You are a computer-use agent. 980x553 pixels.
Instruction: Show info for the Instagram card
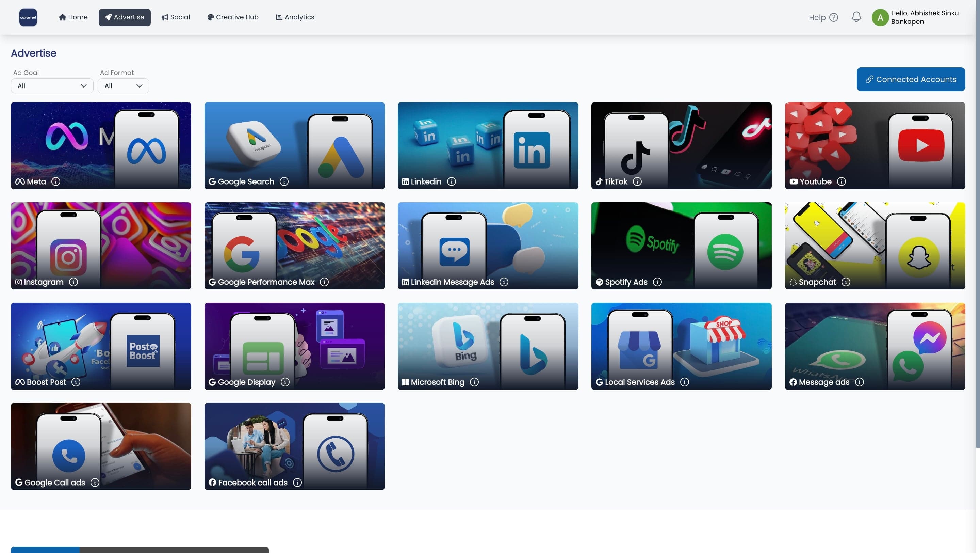73,282
